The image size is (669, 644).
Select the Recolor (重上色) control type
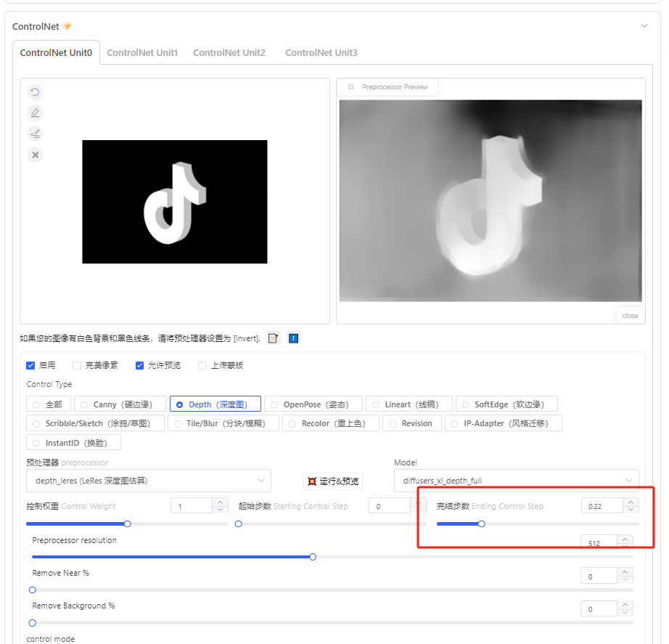pos(331,423)
